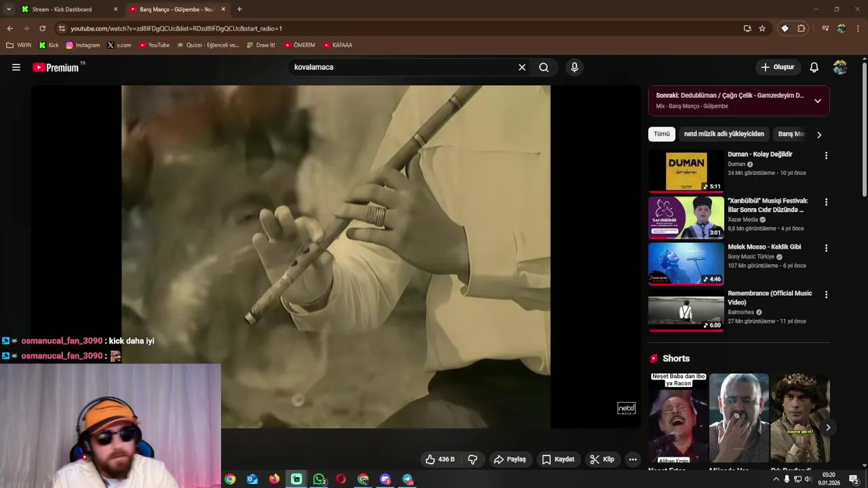Screen dimensions: 868x488
Task: Open the YAYIN bookmarks folder
Action: click(19, 45)
